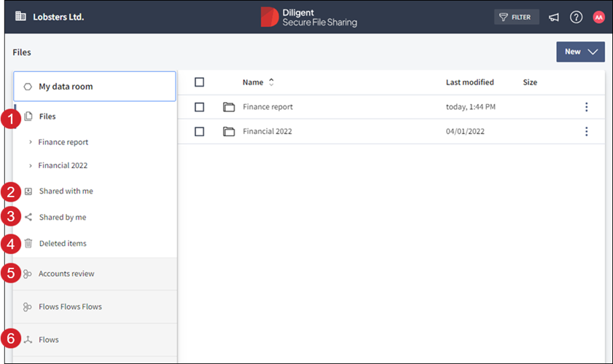Open more options for Finance report row
The height and width of the screenshot is (364, 613).
click(x=586, y=107)
